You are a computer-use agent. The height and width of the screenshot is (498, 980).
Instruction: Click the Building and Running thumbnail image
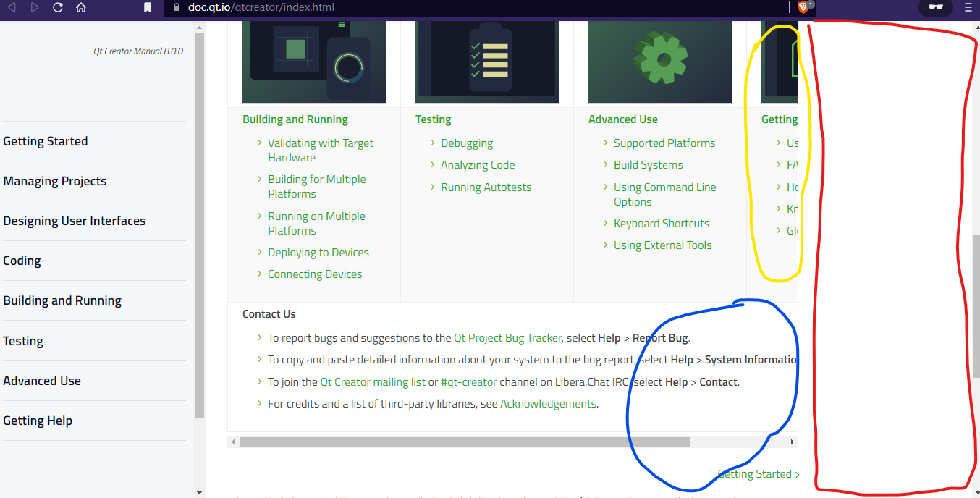pyautogui.click(x=314, y=62)
